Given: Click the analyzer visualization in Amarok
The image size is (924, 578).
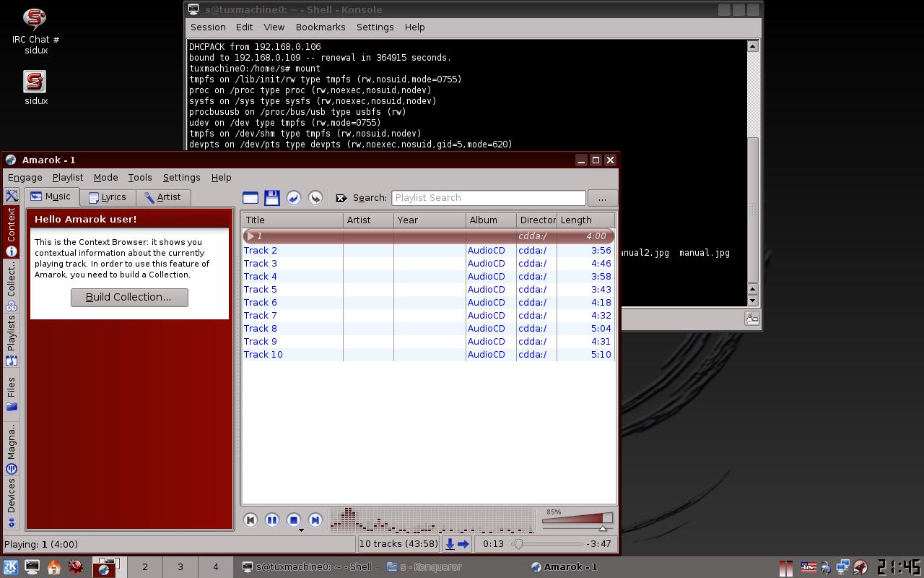Looking at the screenshot, I should tap(432, 520).
